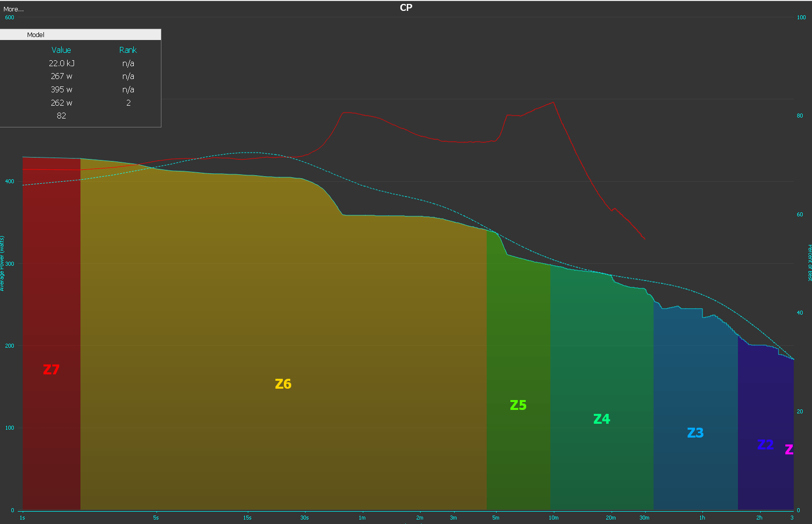Click the "1h" time axis label
Image resolution: width=812 pixels, height=524 pixels.
point(702,518)
